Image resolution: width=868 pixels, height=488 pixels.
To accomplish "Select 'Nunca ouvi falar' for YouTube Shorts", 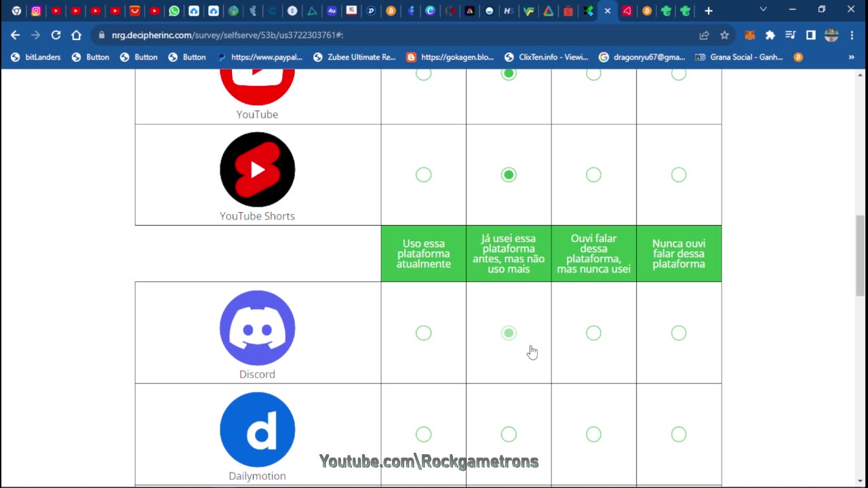I will [x=679, y=175].
